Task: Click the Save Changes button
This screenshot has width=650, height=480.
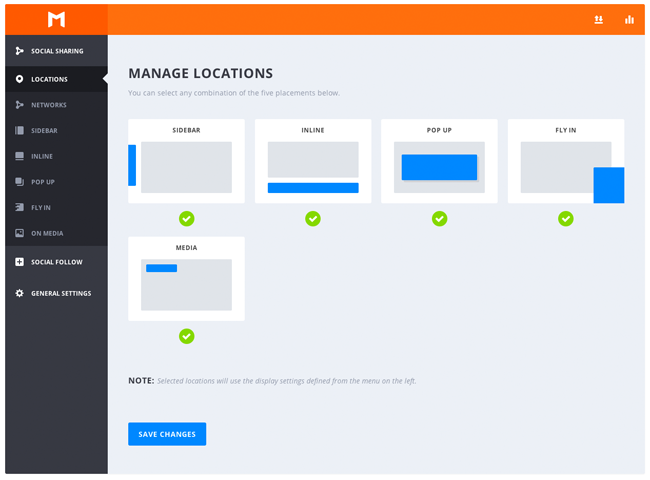Action: (x=167, y=434)
